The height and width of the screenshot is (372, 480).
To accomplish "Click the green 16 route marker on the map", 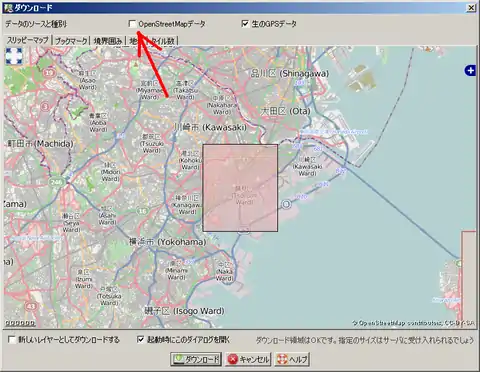I will coord(142,211).
